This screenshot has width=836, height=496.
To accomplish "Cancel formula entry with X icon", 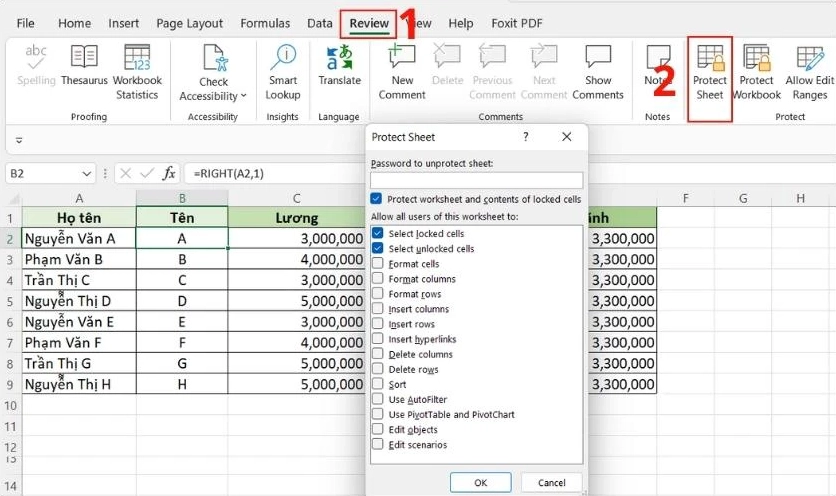I will click(125, 173).
